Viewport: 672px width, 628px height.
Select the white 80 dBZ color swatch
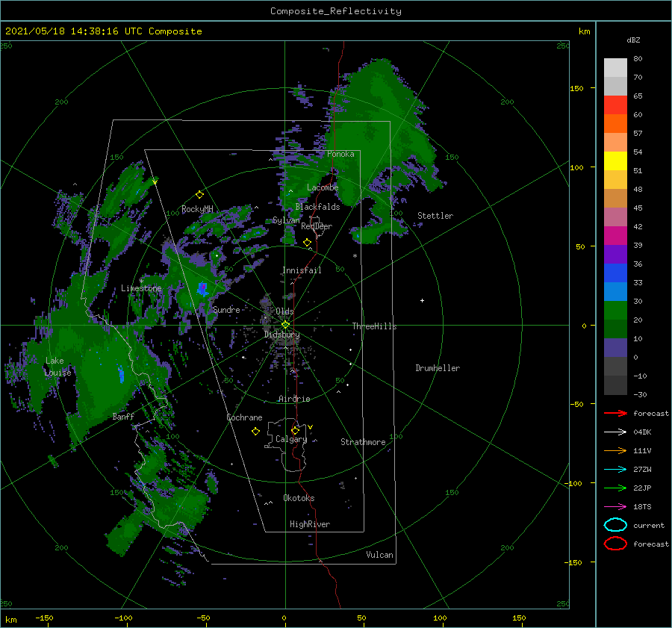click(615, 68)
